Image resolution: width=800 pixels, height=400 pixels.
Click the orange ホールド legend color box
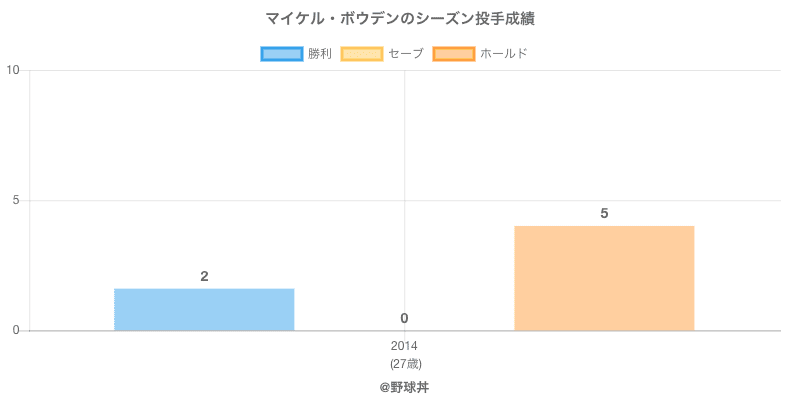(453, 54)
